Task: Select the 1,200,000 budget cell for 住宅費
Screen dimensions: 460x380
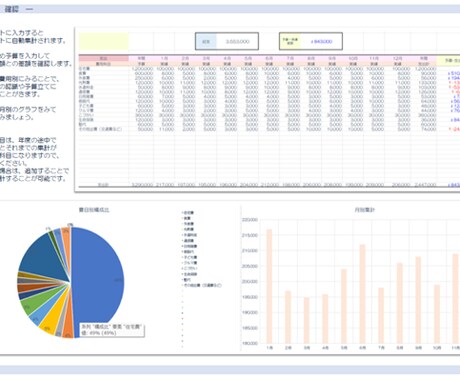Action: pos(142,69)
